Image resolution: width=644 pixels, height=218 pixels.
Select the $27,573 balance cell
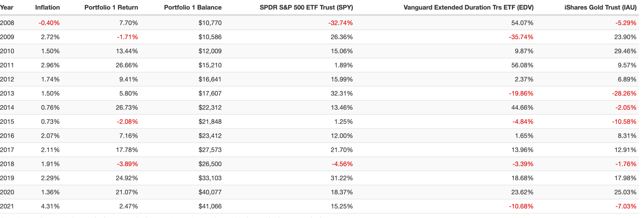(210, 150)
